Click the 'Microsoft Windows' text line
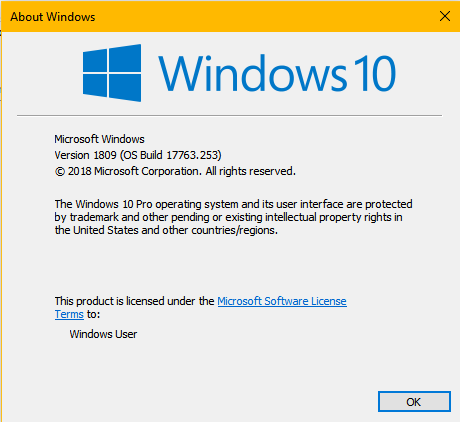Image resolution: width=460 pixels, height=422 pixels. (99, 139)
